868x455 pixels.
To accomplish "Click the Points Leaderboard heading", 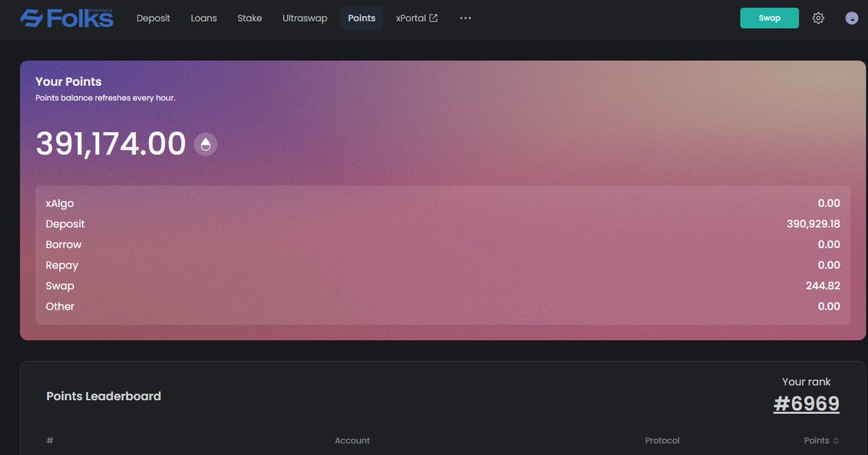I will tap(103, 396).
